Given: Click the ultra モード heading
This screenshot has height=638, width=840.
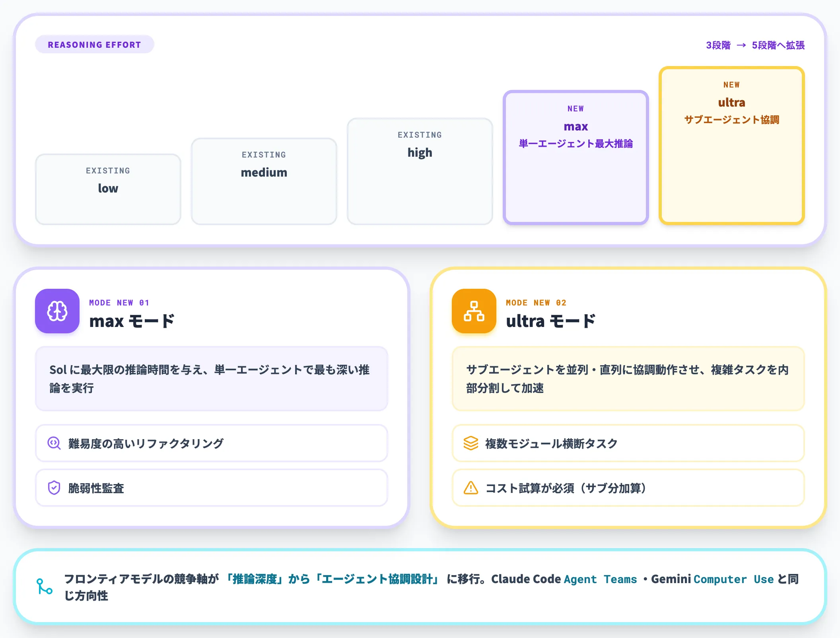Looking at the screenshot, I should 551,321.
